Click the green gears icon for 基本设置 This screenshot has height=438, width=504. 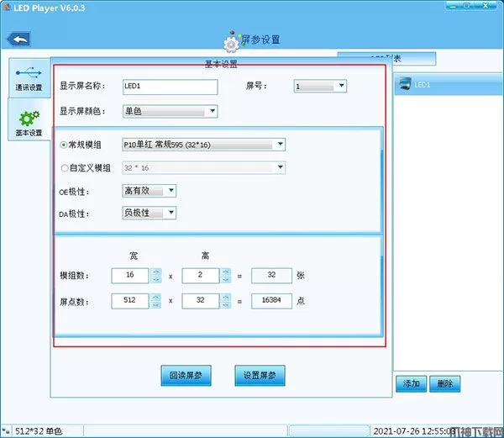point(29,119)
